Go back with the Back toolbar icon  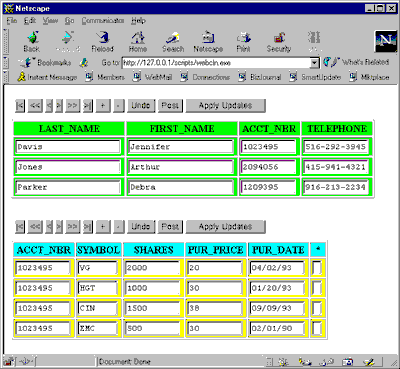coord(32,41)
